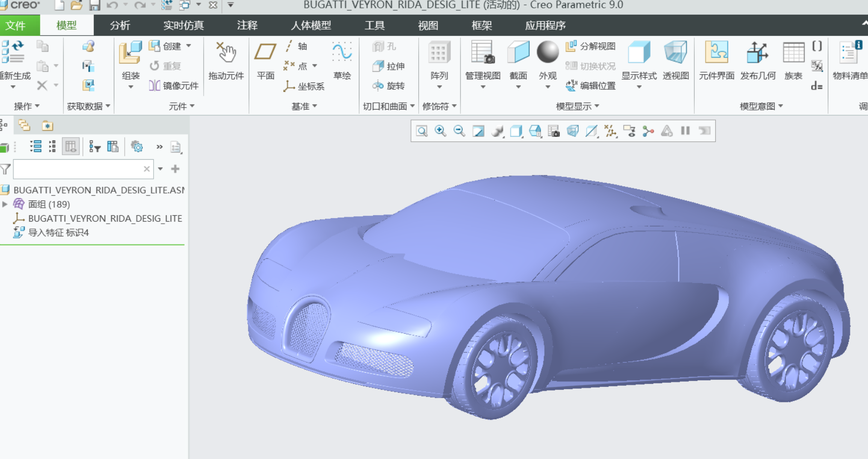Click the 草绘 sketch tool
Image resolution: width=868 pixels, height=459 pixels.
click(342, 61)
